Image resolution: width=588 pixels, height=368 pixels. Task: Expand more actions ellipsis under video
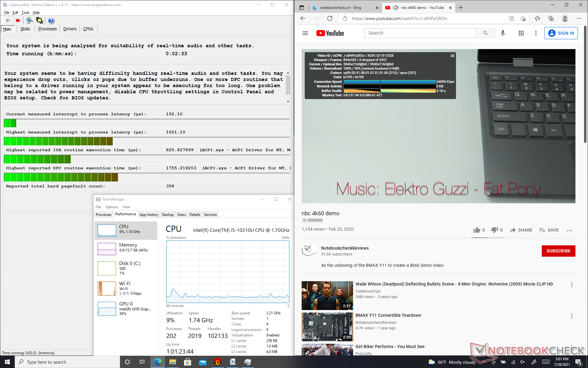point(569,230)
